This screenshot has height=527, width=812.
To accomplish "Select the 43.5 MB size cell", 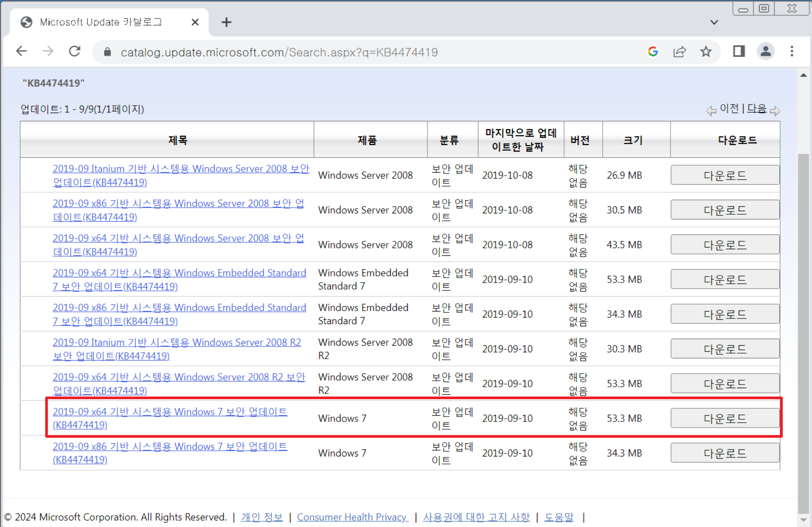I will pos(624,244).
